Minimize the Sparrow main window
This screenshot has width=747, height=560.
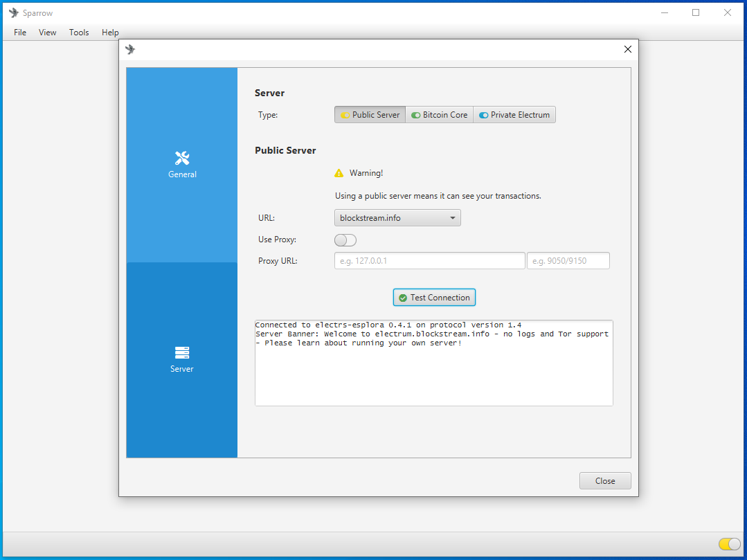(665, 13)
